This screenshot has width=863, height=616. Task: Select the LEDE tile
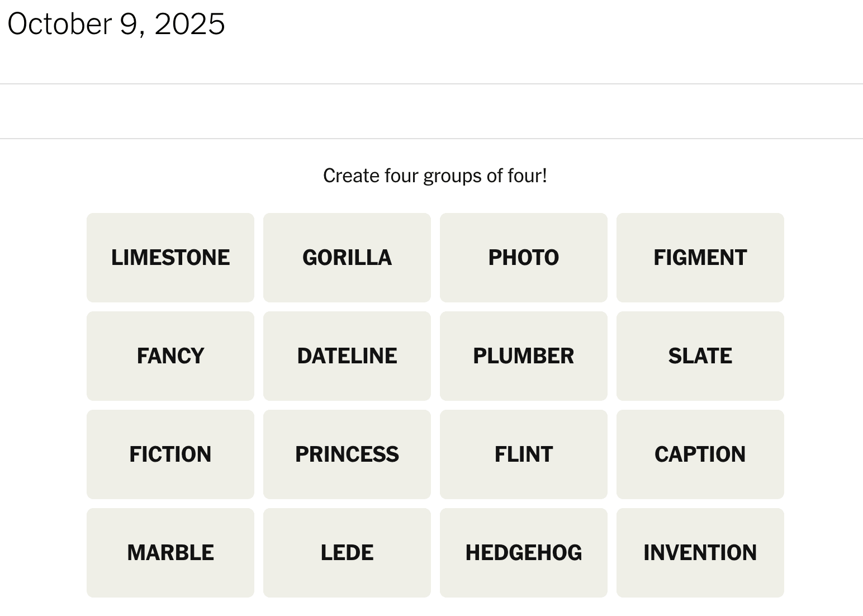tap(347, 553)
